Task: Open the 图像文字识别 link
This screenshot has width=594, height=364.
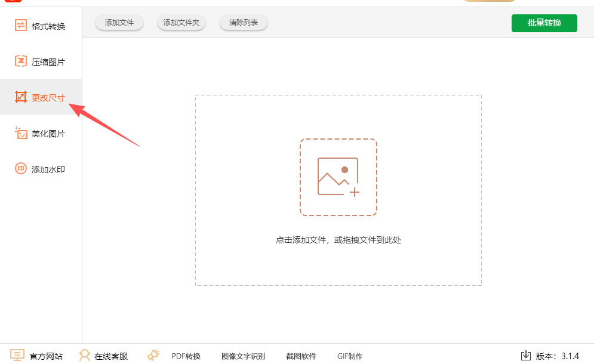Action: [243, 356]
